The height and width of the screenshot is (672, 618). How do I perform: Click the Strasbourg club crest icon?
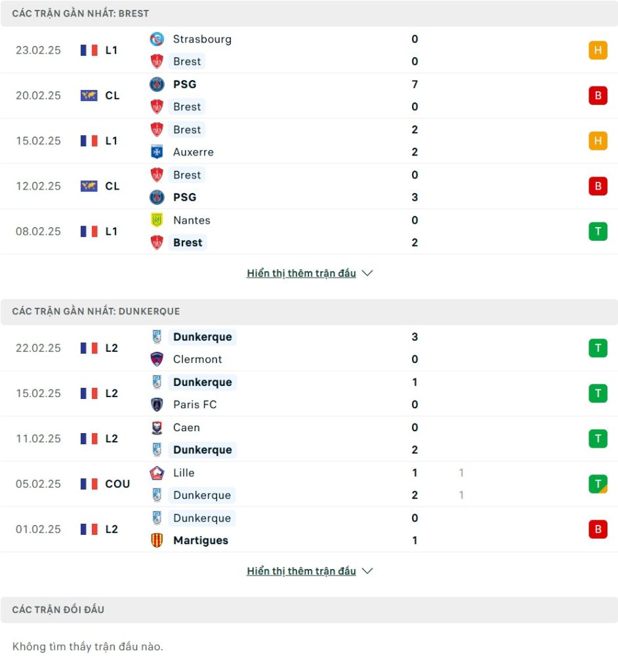pos(157,39)
